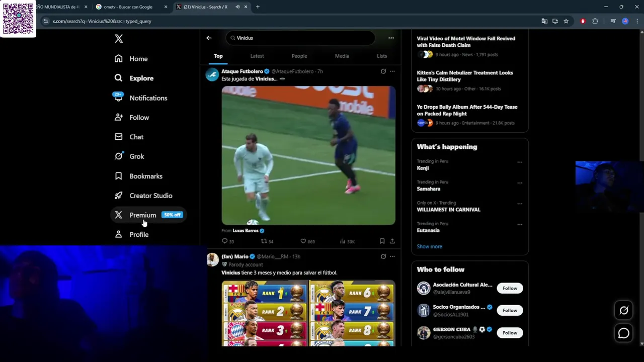644x362 pixels.
Task: Click the Vinicius search field
Action: click(x=300, y=38)
